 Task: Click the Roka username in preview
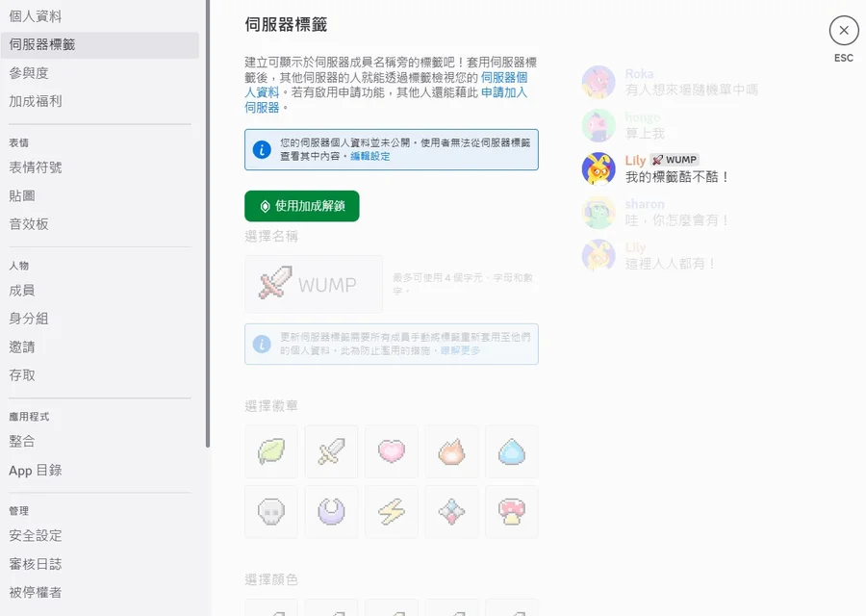point(640,73)
